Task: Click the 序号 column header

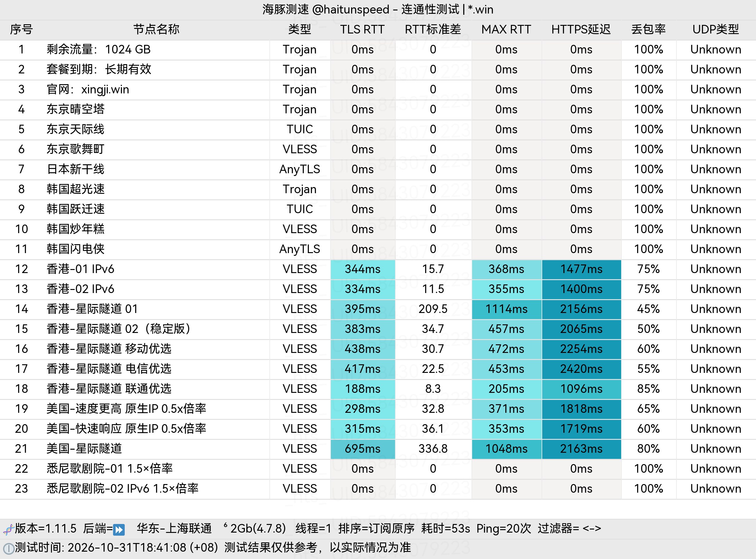Action: click(x=21, y=29)
